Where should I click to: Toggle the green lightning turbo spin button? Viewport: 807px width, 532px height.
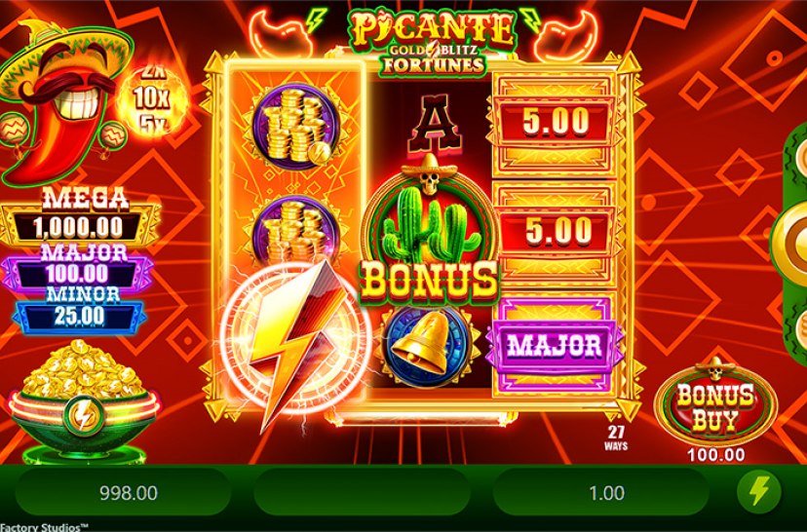tap(758, 491)
